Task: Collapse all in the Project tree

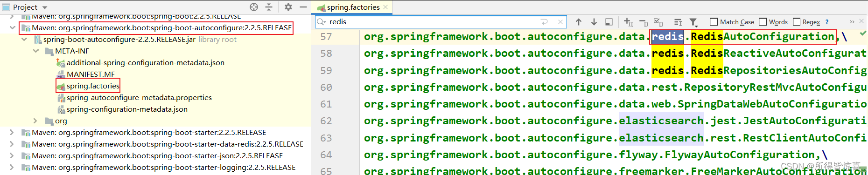Action: point(269,7)
